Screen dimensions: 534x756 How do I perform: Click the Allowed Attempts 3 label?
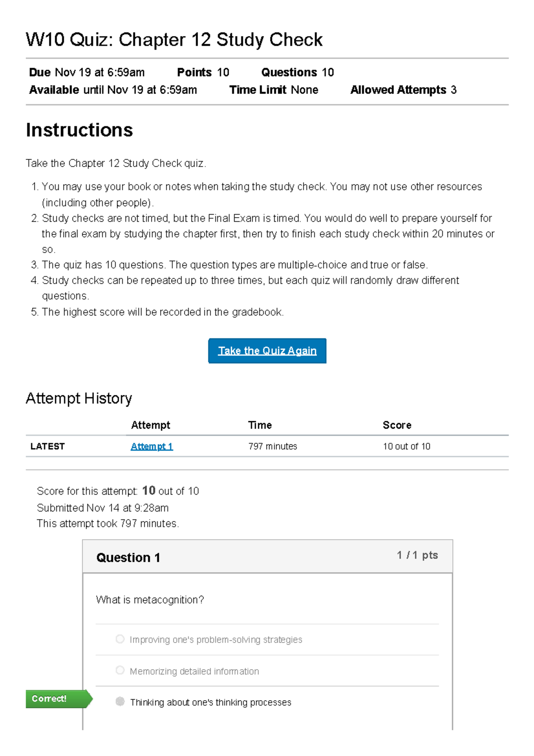pos(403,90)
